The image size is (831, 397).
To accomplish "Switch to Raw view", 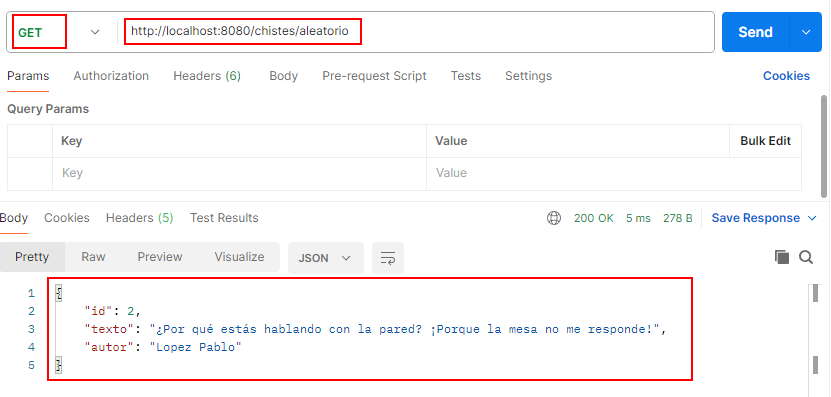I will (93, 257).
